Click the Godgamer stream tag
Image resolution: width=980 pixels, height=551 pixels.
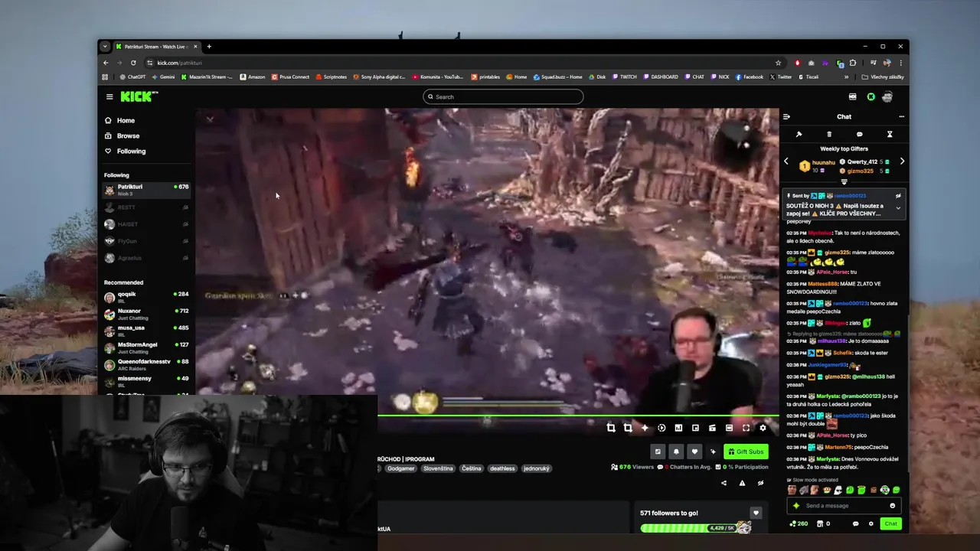(x=400, y=468)
